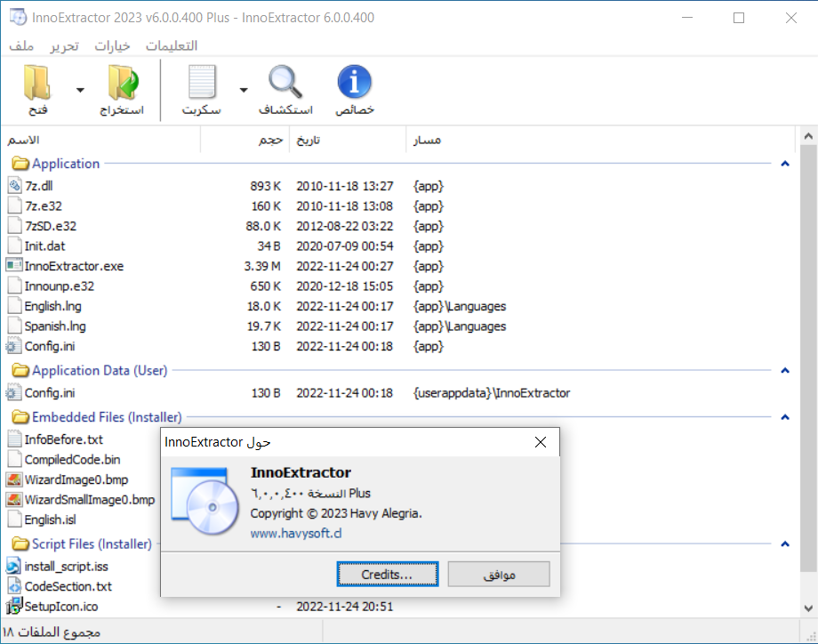Image resolution: width=818 pixels, height=644 pixels.
Task: Click the Extract (استخراج) toolbar icon
Action: [x=123, y=83]
